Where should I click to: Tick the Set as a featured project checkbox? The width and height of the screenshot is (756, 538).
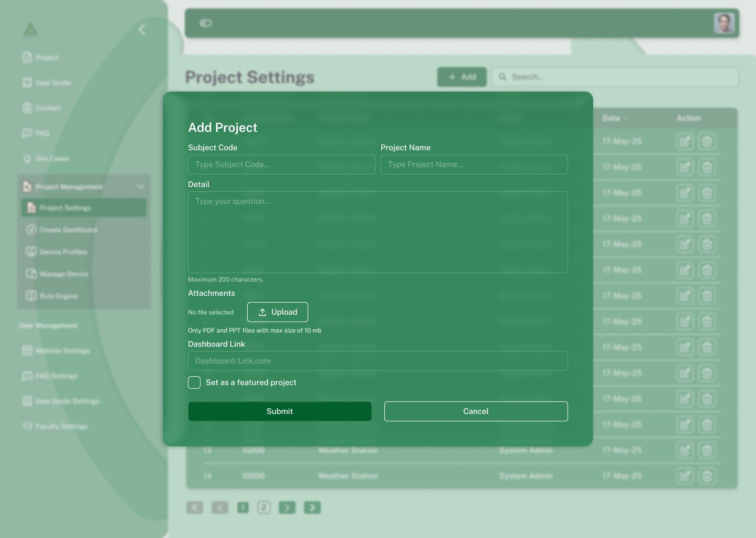pos(194,382)
